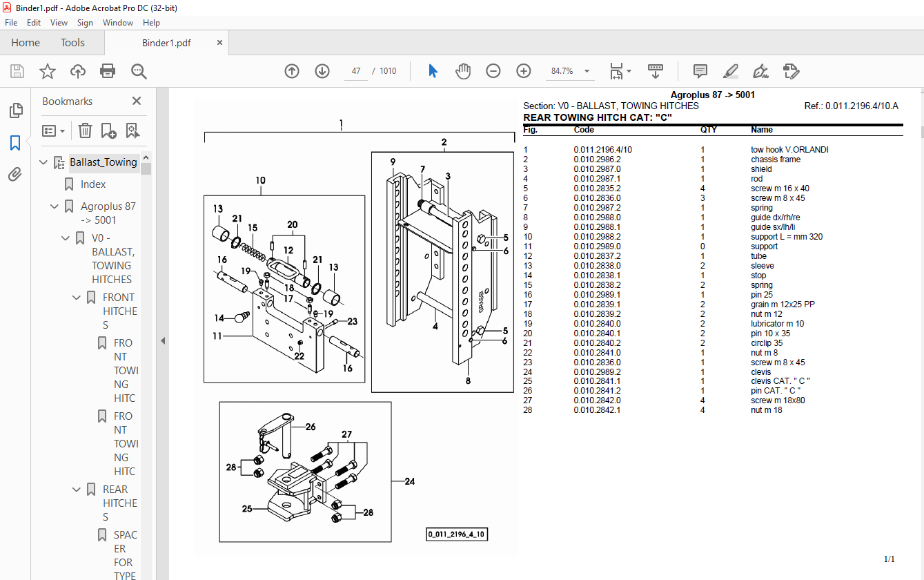Go to next page arrow
The width and height of the screenshot is (924, 580).
pyautogui.click(x=322, y=71)
